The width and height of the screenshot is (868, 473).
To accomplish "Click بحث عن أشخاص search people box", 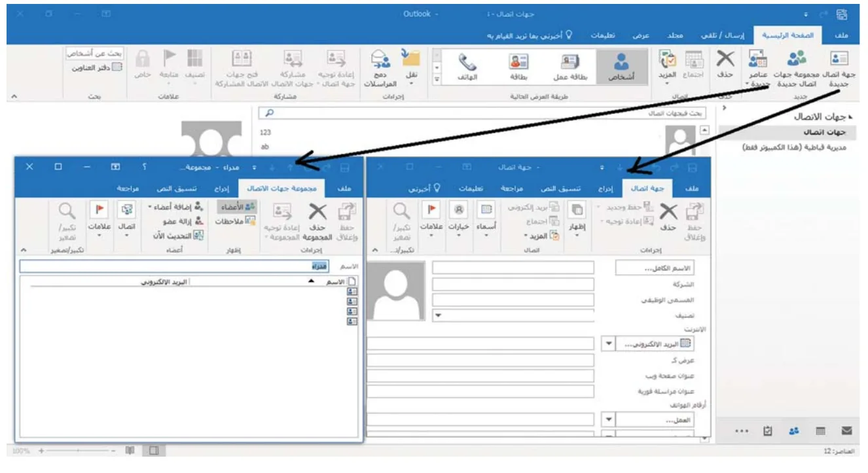I will (96, 54).
